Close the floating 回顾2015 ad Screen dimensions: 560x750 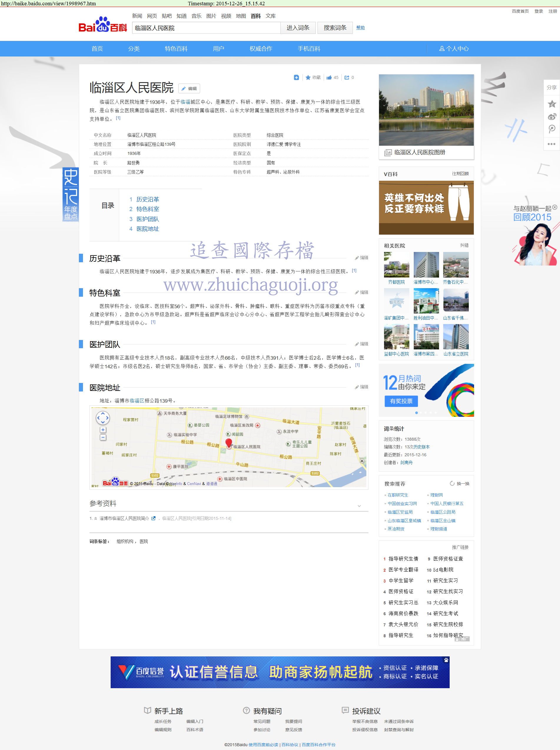point(555,207)
